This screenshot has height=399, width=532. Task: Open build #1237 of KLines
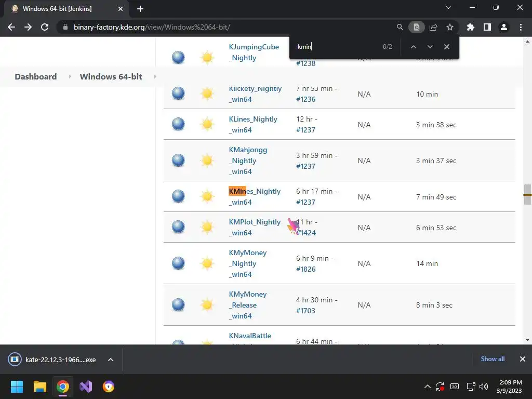305,130
